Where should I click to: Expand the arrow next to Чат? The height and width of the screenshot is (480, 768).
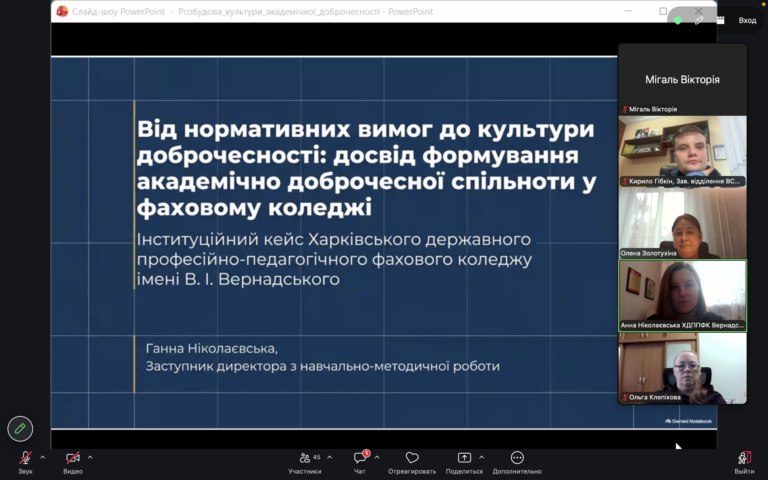click(377, 457)
